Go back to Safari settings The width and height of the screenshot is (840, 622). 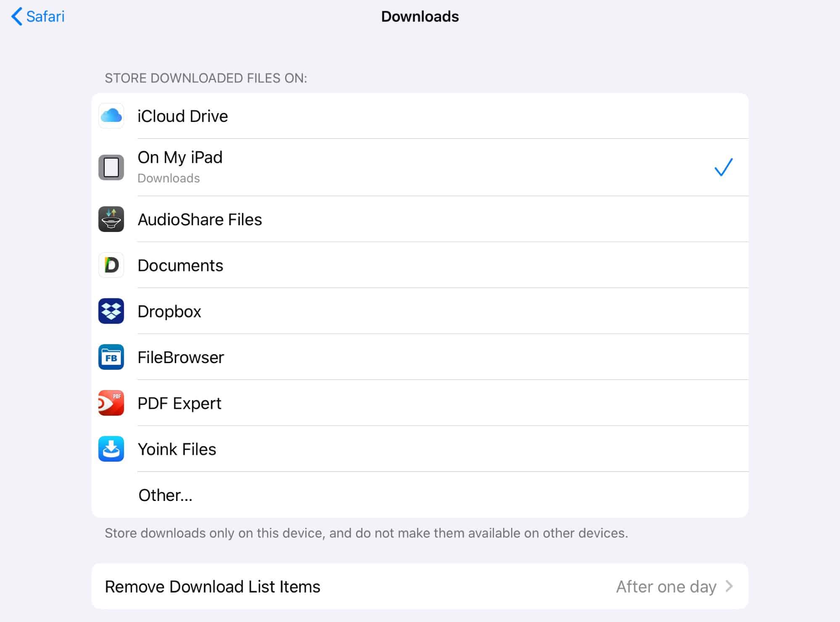[x=38, y=17]
